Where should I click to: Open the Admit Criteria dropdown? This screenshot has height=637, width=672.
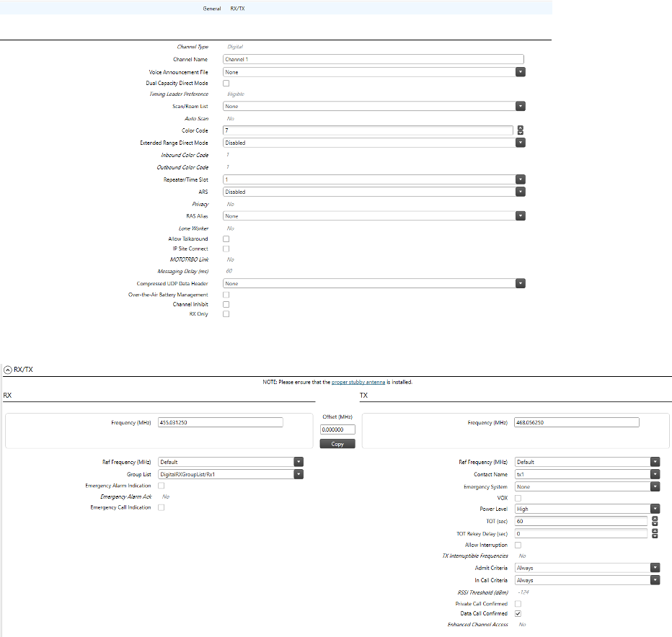point(655,568)
